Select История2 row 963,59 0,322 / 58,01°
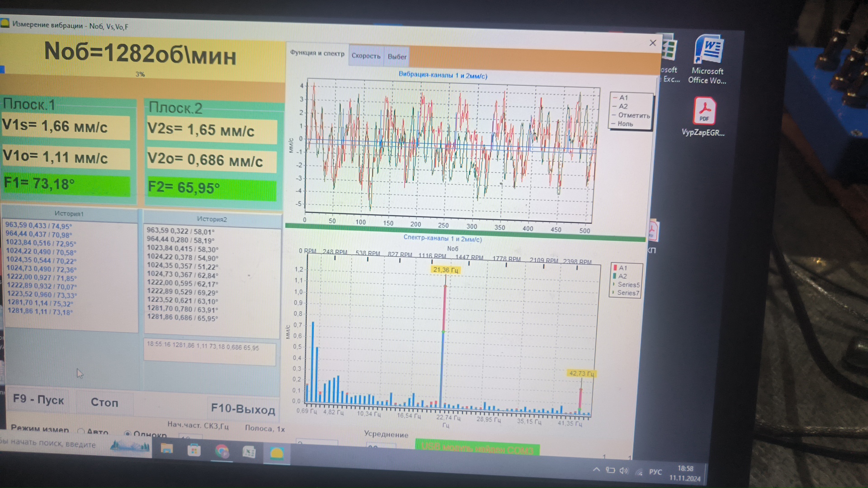868x488 pixels. pos(180,231)
